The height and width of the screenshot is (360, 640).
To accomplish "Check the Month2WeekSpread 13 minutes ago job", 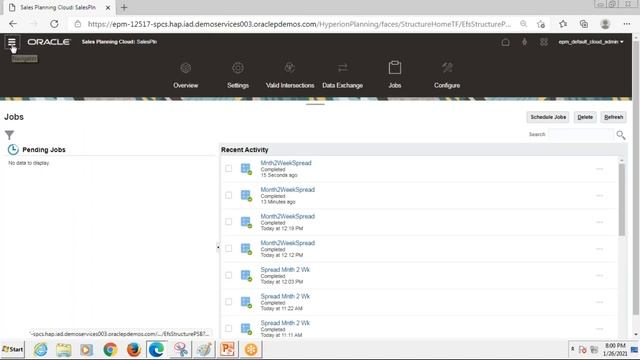I will click(x=229, y=195).
